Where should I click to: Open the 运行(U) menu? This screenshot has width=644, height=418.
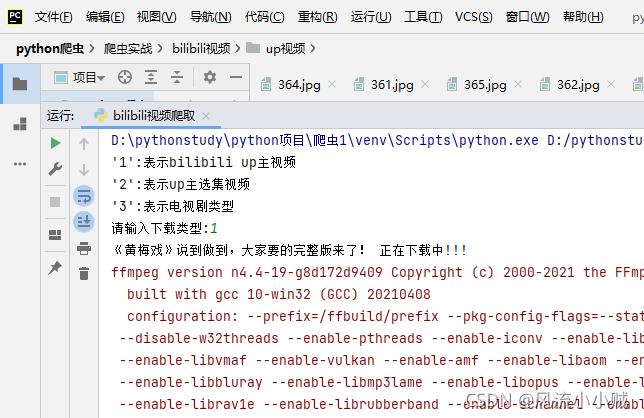(371, 17)
